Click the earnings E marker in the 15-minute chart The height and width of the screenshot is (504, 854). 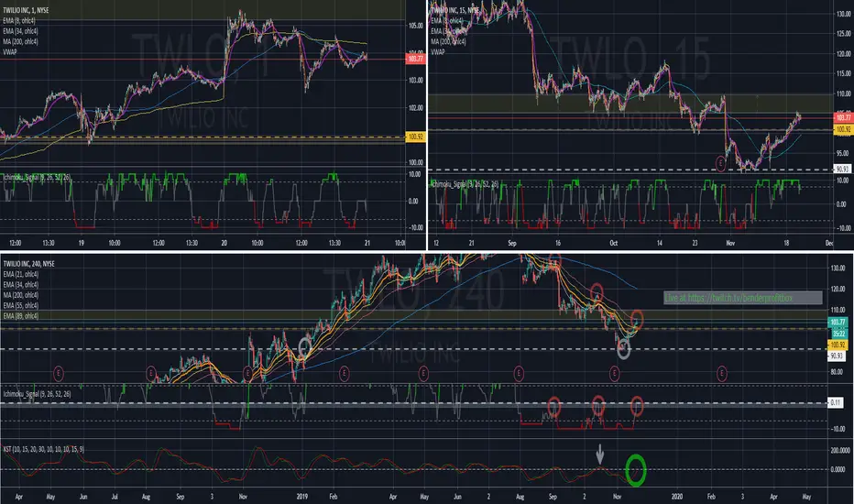(720, 163)
